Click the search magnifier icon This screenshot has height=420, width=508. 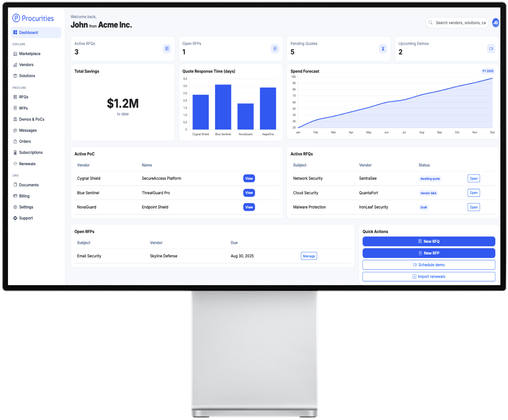(x=431, y=23)
